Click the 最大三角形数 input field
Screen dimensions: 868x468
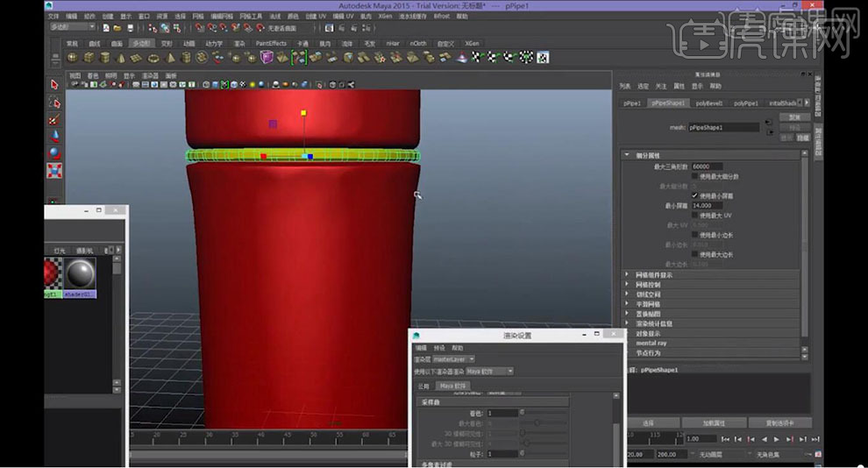click(x=707, y=167)
